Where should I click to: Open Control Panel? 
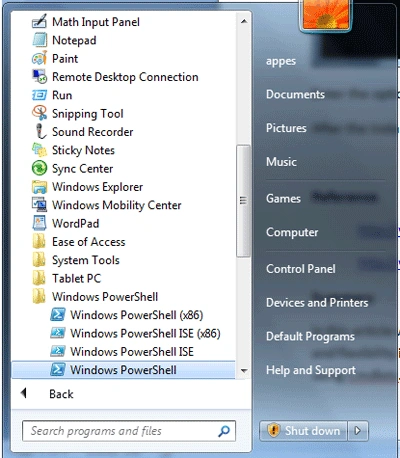click(x=301, y=269)
